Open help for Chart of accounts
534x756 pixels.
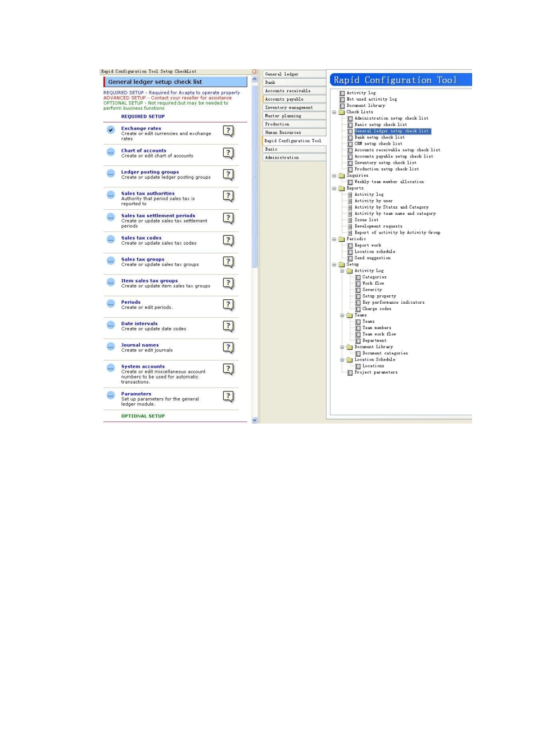point(228,152)
